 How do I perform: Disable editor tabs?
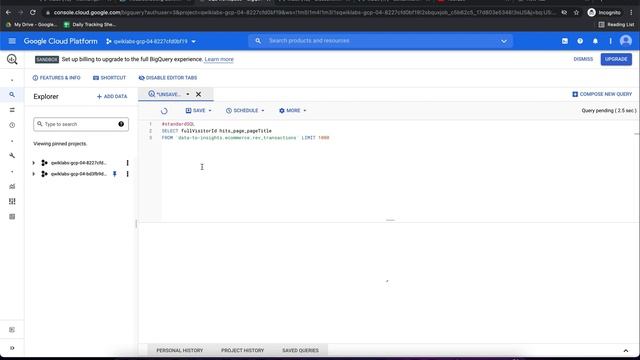click(x=168, y=78)
